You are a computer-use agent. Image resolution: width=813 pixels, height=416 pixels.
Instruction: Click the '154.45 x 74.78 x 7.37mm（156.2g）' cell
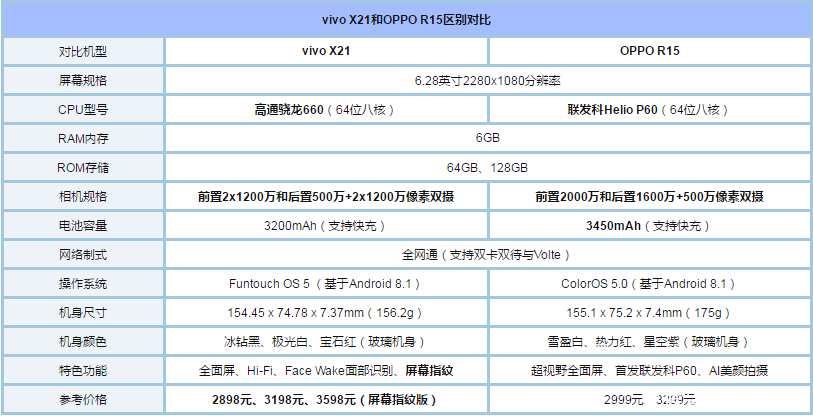[x=326, y=313]
